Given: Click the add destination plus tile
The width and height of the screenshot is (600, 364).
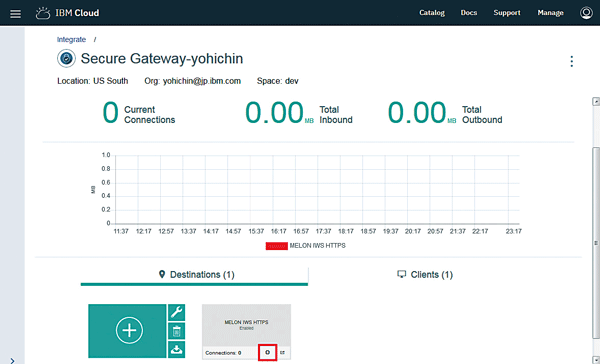Looking at the screenshot, I should pyautogui.click(x=127, y=331).
